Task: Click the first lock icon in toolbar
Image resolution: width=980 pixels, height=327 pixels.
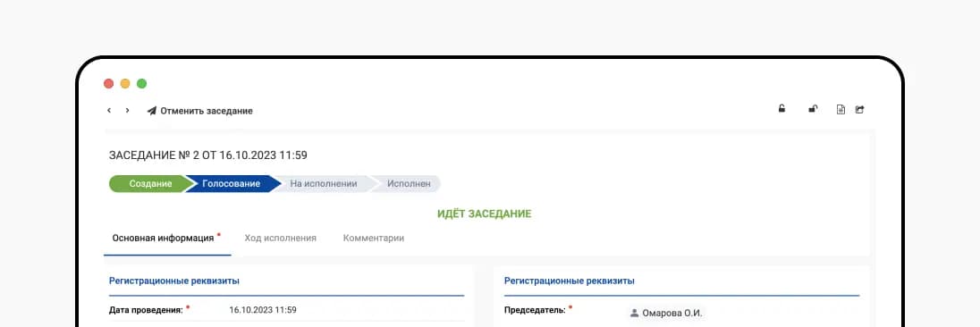Action: (x=781, y=109)
